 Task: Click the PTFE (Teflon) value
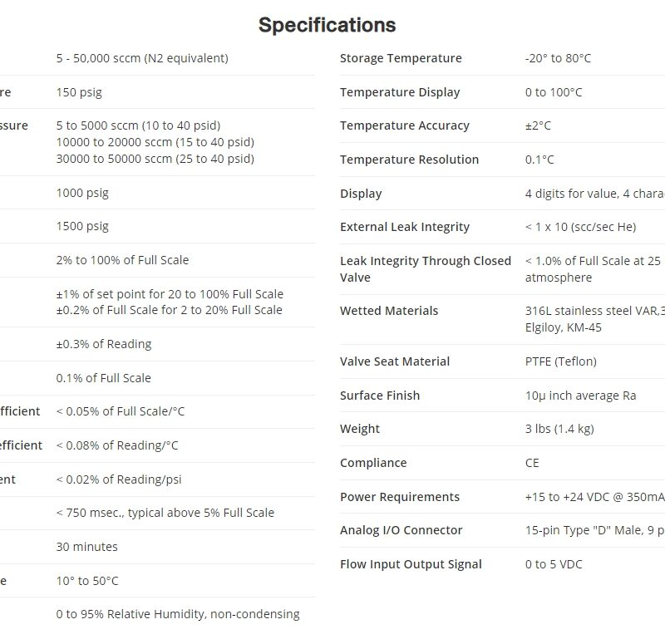(561, 361)
